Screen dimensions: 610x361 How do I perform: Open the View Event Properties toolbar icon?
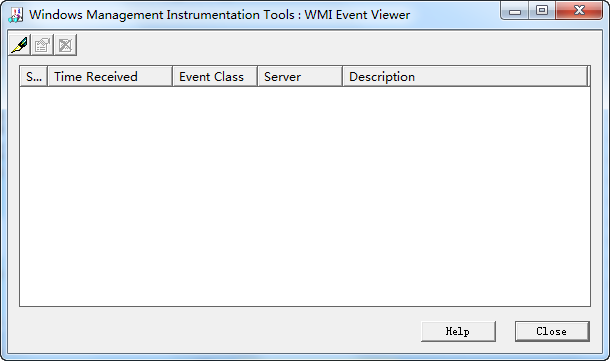42,45
